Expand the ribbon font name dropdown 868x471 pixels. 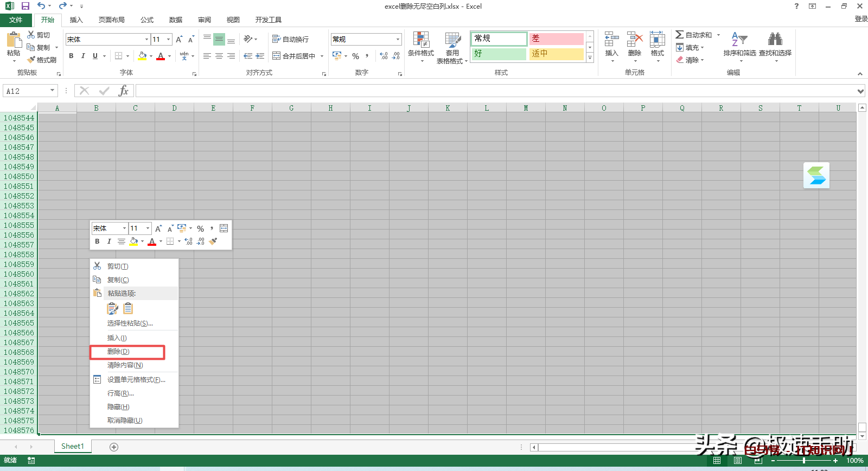point(146,40)
